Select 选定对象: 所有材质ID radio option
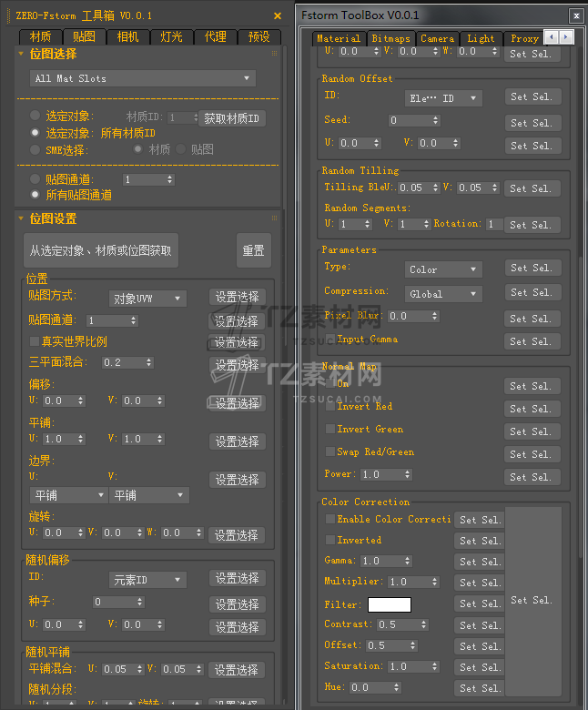Screen dimensions: 588x710 (x=35, y=133)
